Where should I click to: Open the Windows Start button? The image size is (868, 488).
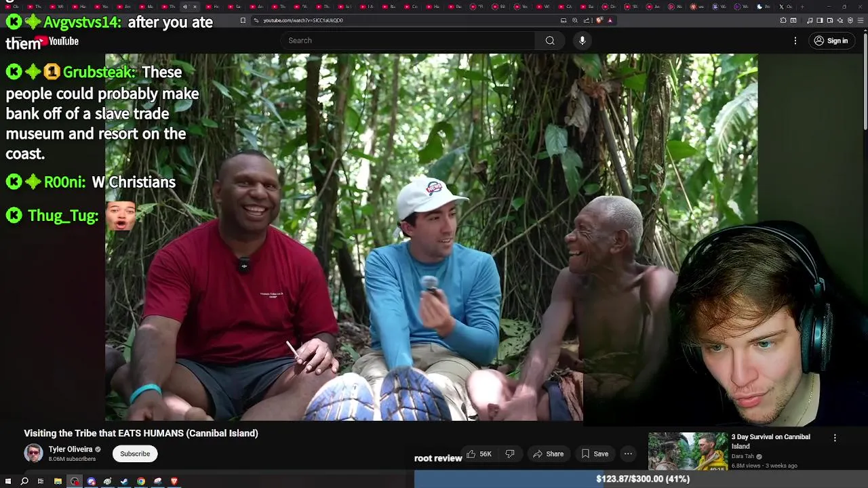click(8, 481)
